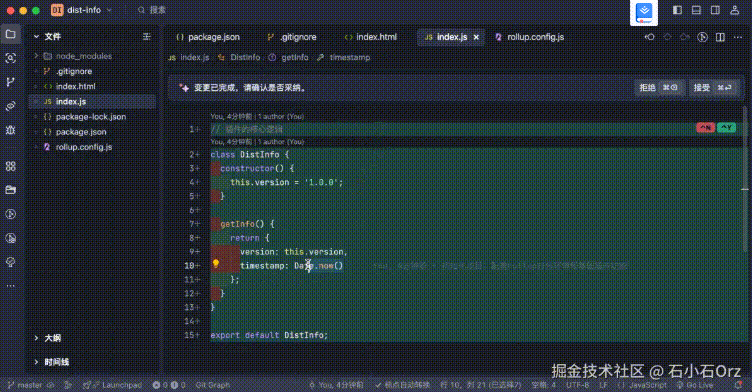Click the red ^N reject hunk badge

[x=705, y=127]
